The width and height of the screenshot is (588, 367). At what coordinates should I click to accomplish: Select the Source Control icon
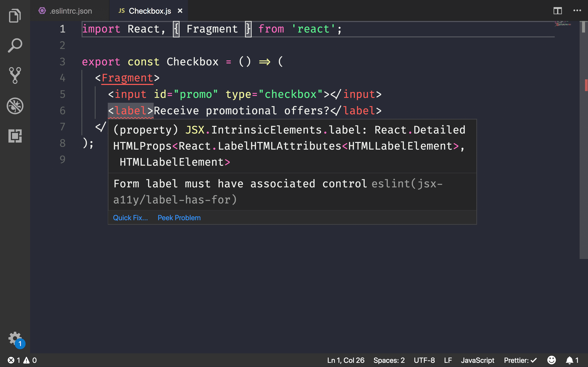click(15, 76)
